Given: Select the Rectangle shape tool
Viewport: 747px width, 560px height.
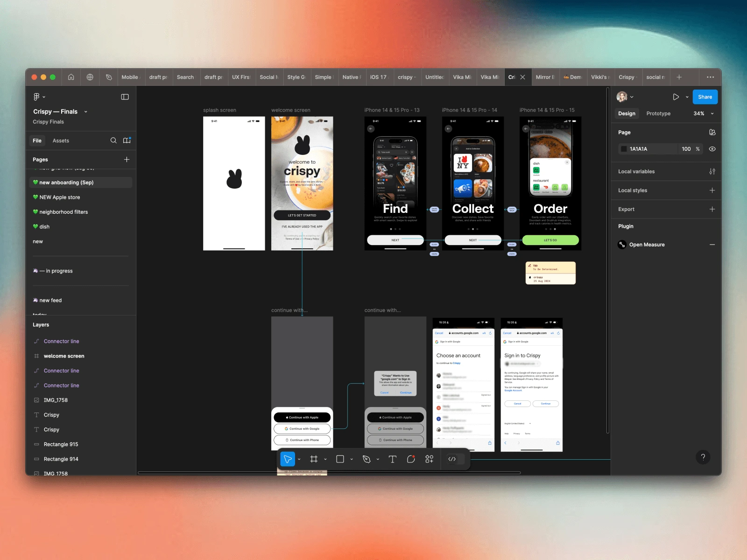Looking at the screenshot, I should click(340, 459).
